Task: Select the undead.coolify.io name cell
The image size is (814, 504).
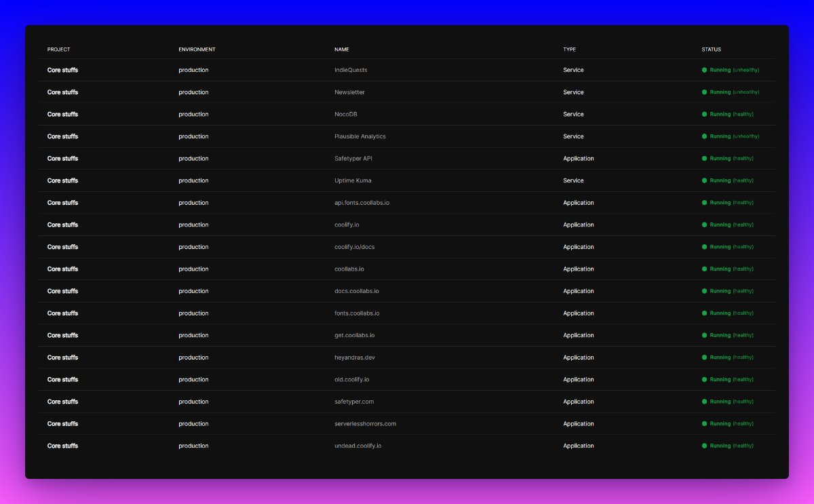Action: [x=357, y=446]
